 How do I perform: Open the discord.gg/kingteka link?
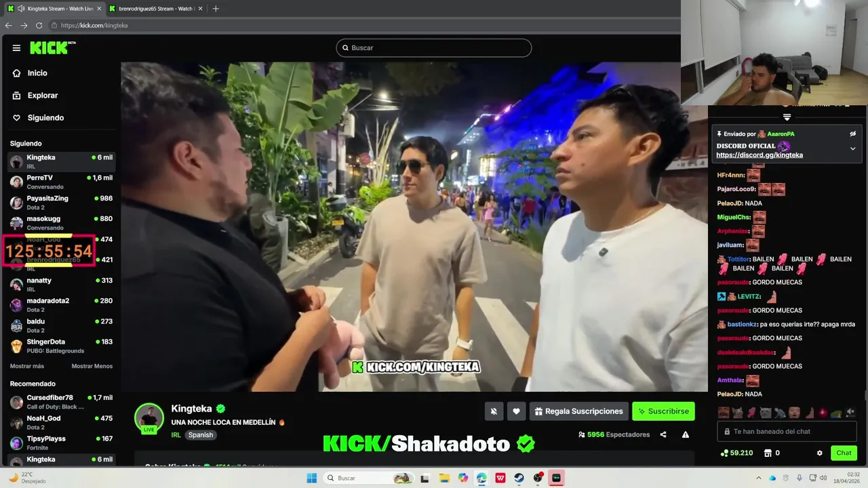tap(759, 155)
